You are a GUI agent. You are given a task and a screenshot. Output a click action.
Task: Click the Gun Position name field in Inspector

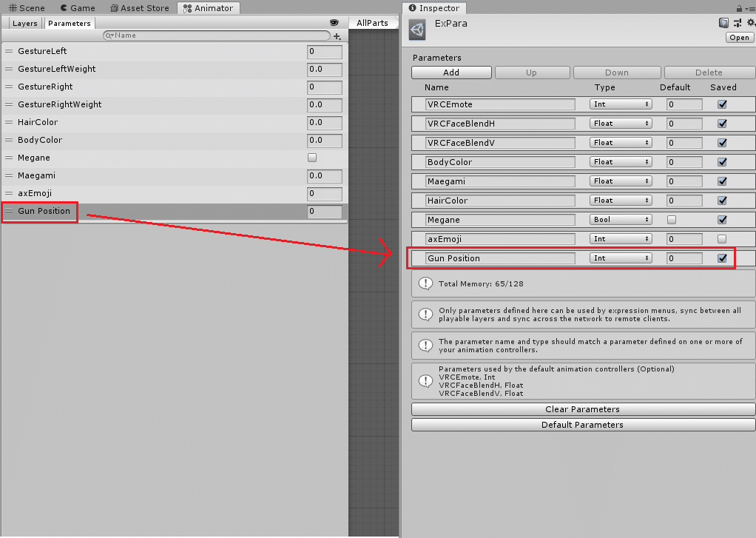[500, 258]
